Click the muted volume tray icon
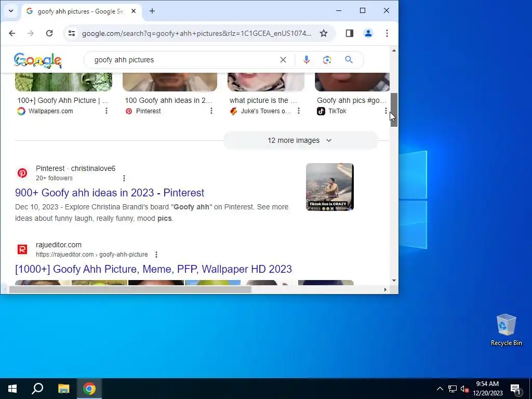This screenshot has height=399, width=532. point(464,389)
